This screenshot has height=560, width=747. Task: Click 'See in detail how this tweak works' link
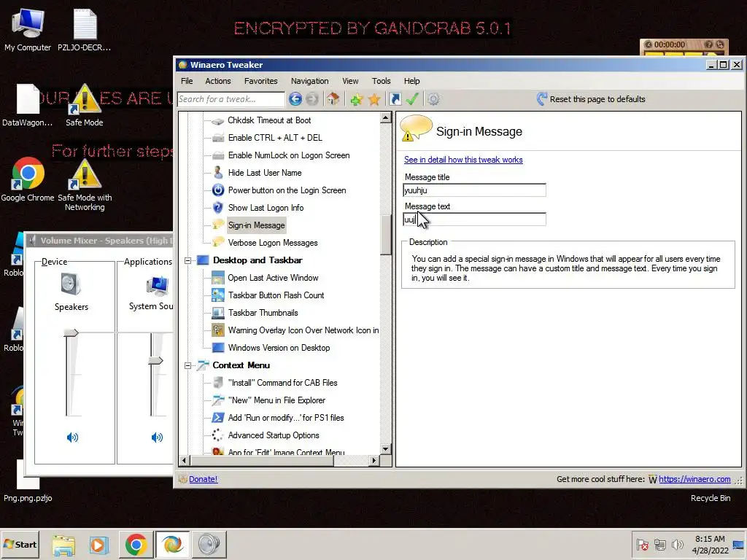[463, 160]
